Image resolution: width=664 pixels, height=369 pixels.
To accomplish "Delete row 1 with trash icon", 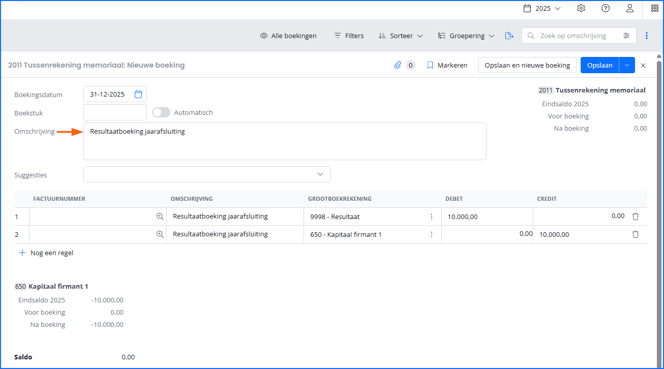I will point(635,216).
